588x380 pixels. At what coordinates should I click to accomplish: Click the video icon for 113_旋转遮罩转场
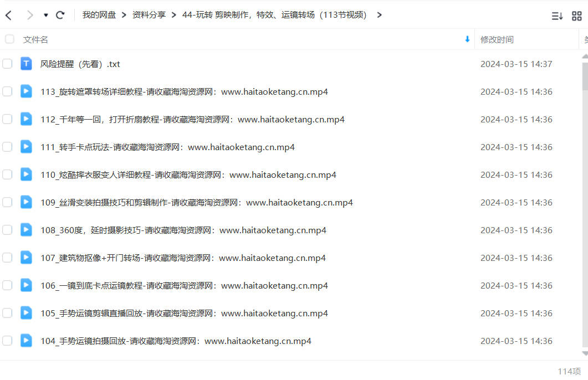click(26, 91)
